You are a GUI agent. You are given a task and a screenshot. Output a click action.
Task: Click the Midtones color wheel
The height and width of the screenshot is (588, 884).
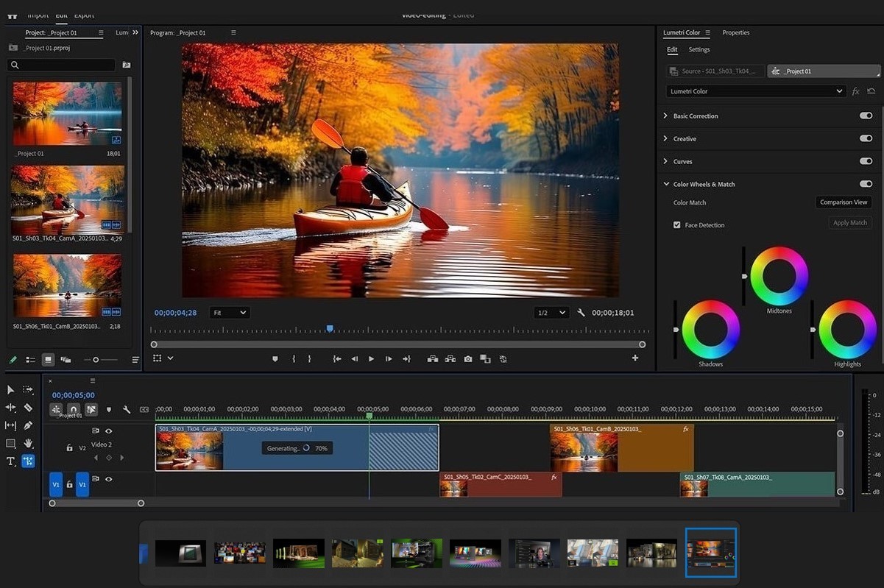coord(779,275)
